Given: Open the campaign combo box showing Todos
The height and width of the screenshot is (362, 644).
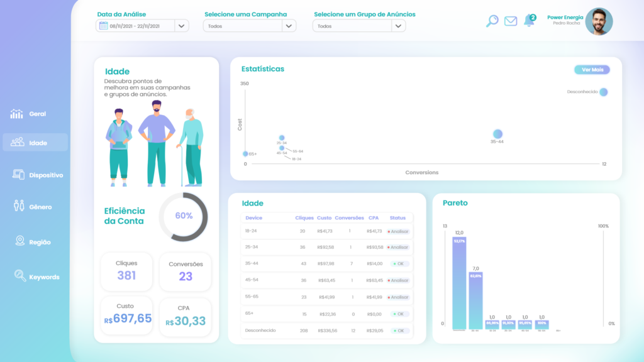Looking at the screenshot, I should (249, 26).
